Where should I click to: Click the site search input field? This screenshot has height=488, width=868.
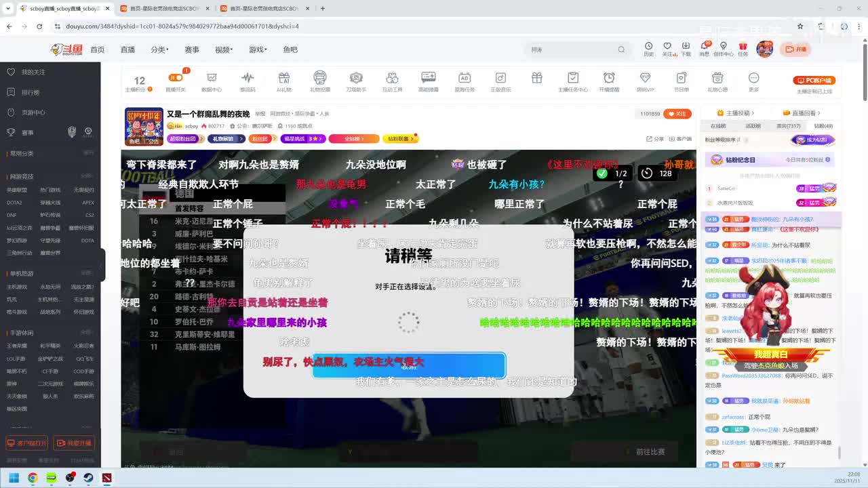pyautogui.click(x=572, y=49)
